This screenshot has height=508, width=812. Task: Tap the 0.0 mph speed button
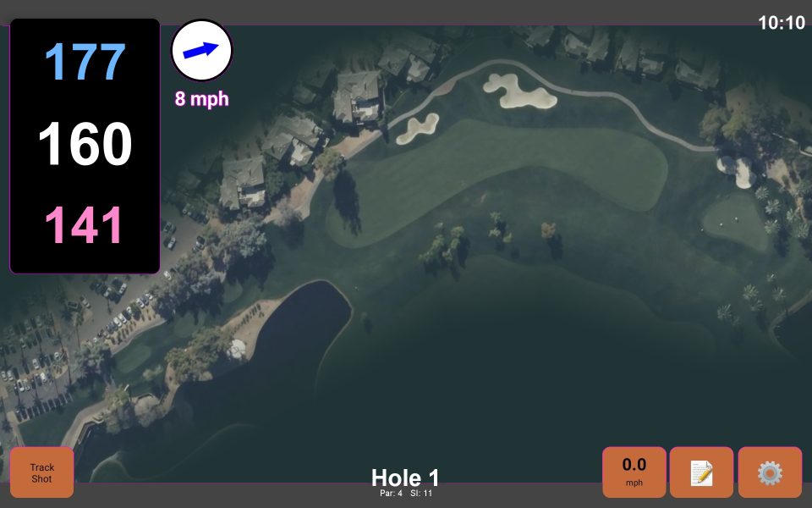[x=634, y=472]
